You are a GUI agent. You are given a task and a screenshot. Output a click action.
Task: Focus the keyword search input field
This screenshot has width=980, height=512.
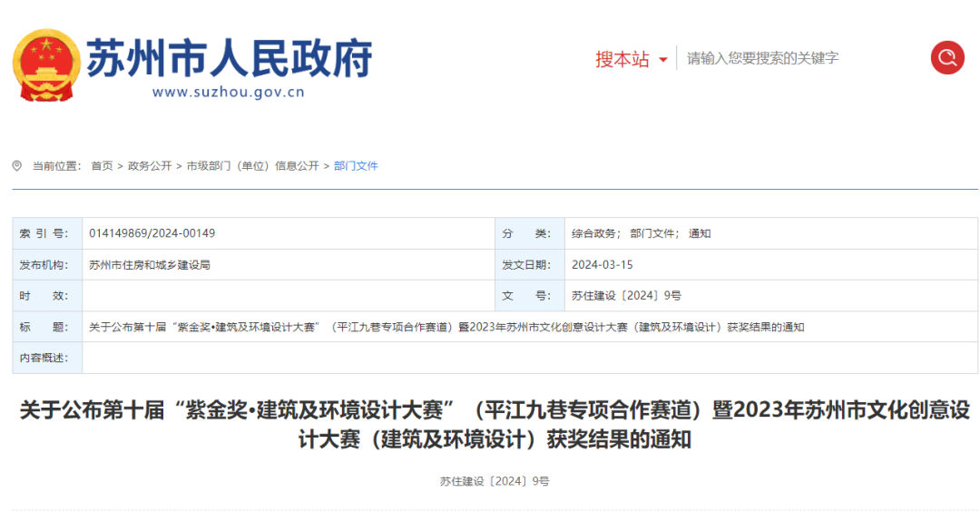(x=799, y=58)
